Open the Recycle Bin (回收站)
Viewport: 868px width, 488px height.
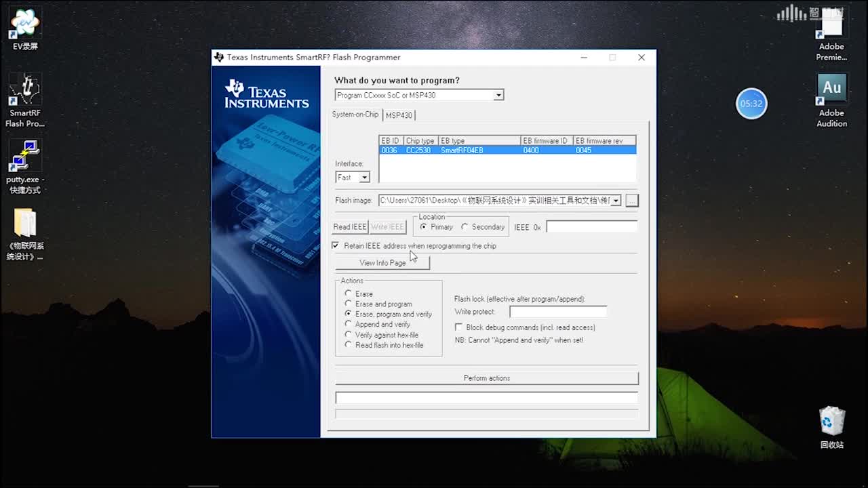click(831, 427)
